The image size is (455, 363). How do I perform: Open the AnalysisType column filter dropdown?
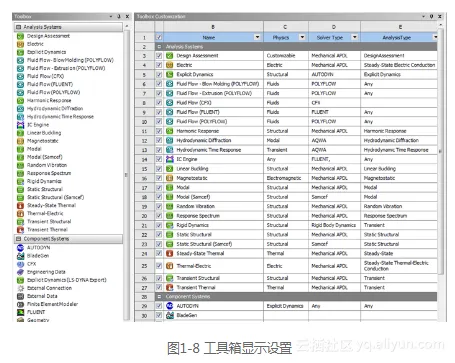(x=435, y=37)
